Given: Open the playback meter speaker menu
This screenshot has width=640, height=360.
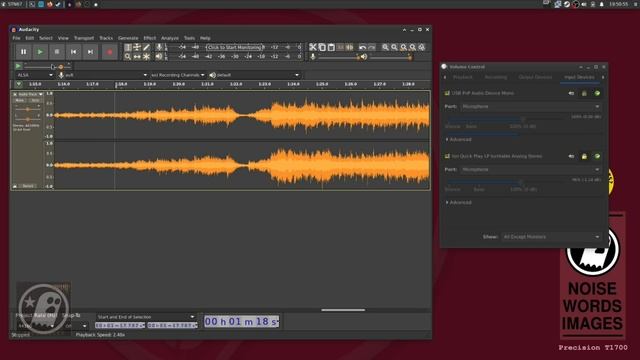Looking at the screenshot, I should pyautogui.click(x=159, y=57).
